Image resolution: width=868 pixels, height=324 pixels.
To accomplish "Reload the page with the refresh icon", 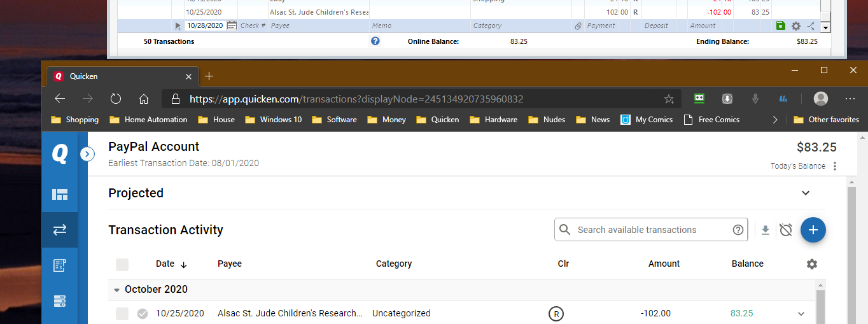I will (x=116, y=99).
